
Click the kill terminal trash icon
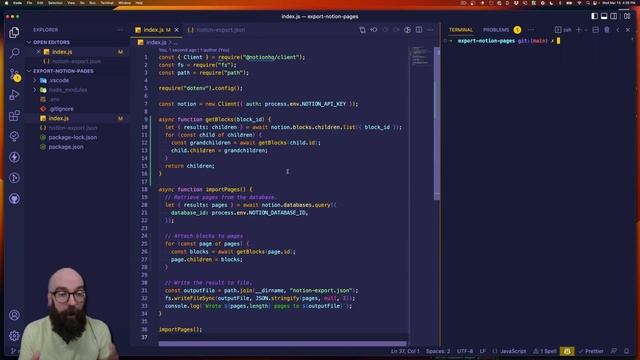607,30
